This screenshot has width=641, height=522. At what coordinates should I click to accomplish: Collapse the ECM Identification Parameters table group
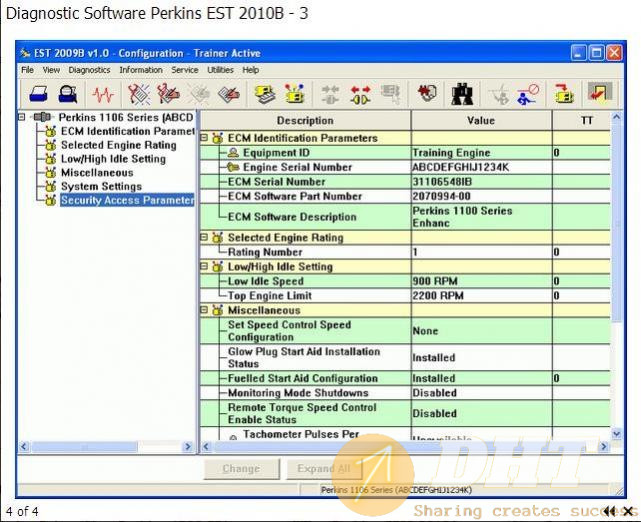click(x=204, y=138)
